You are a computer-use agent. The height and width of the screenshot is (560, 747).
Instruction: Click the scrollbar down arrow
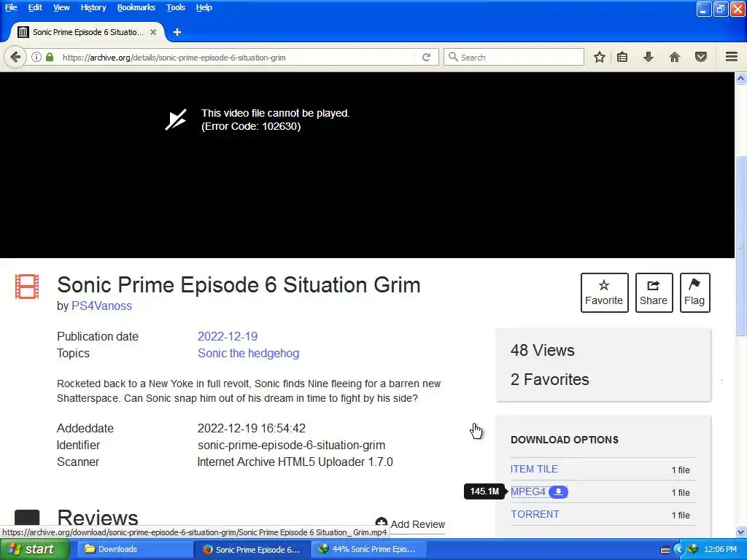tap(741, 532)
